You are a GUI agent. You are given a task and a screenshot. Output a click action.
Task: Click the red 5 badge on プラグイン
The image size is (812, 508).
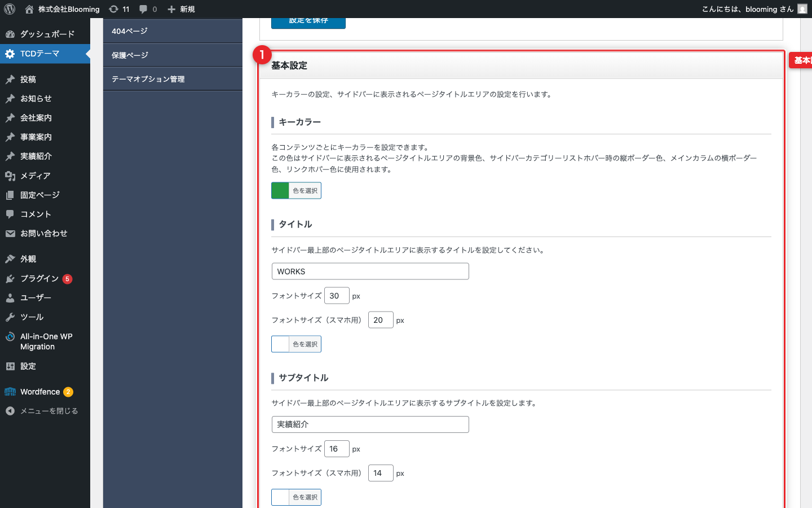(x=68, y=279)
